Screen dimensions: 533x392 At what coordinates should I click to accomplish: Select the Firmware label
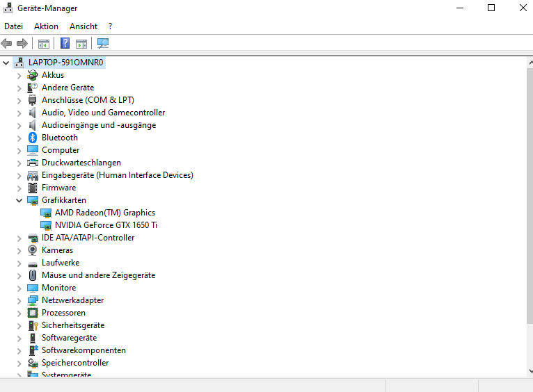(59, 188)
